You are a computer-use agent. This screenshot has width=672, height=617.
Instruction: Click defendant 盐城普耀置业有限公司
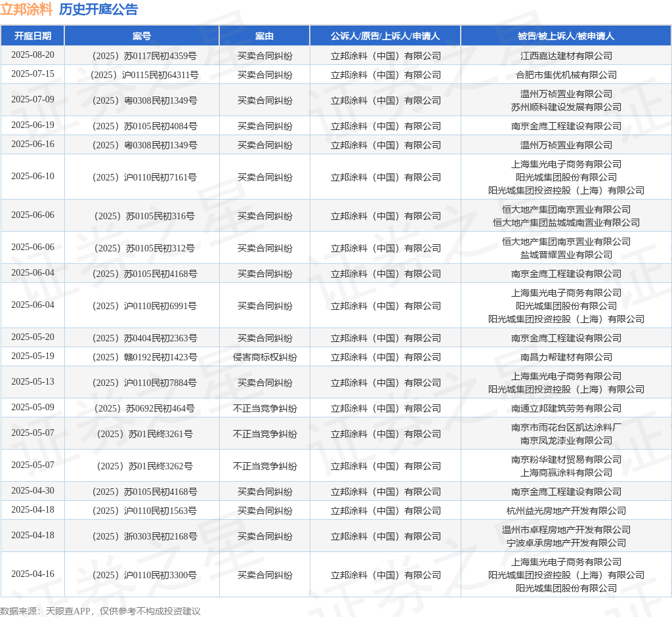click(x=566, y=255)
